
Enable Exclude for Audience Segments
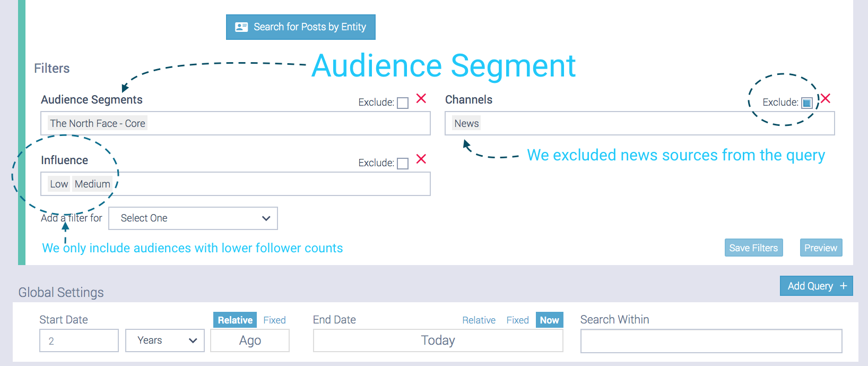coord(403,103)
